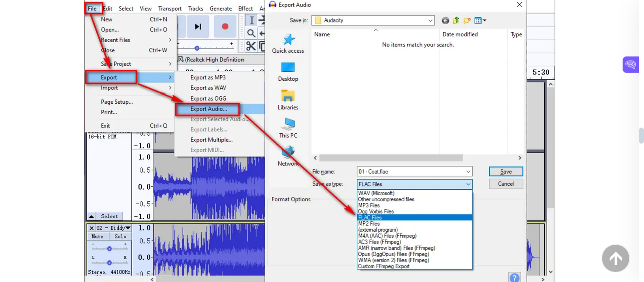Open Network in the places sidebar
644x282 pixels.
(x=288, y=156)
